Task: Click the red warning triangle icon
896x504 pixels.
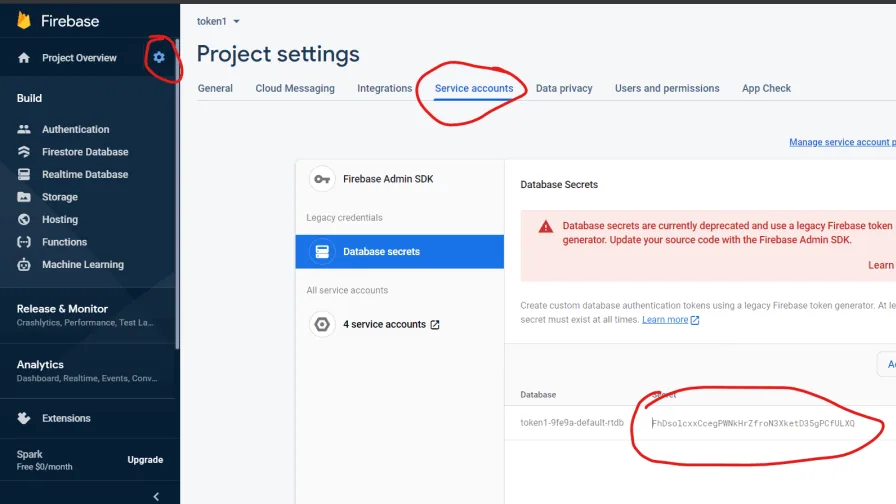Action: pyautogui.click(x=546, y=227)
